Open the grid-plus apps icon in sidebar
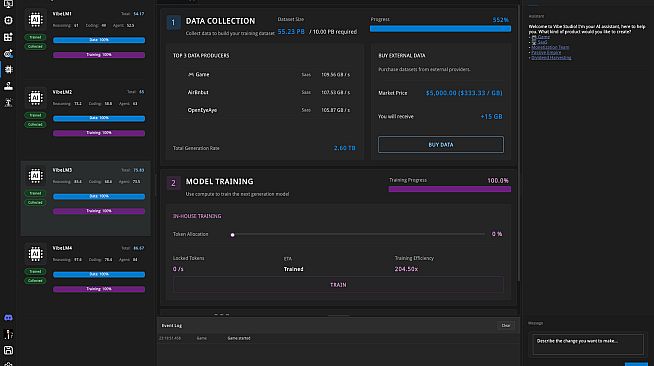 tap(8, 37)
